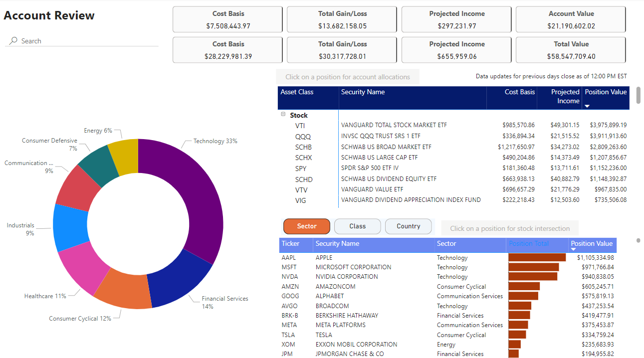
Task: Select the Cost Basis $28,229,981.39 card
Action: pos(228,50)
